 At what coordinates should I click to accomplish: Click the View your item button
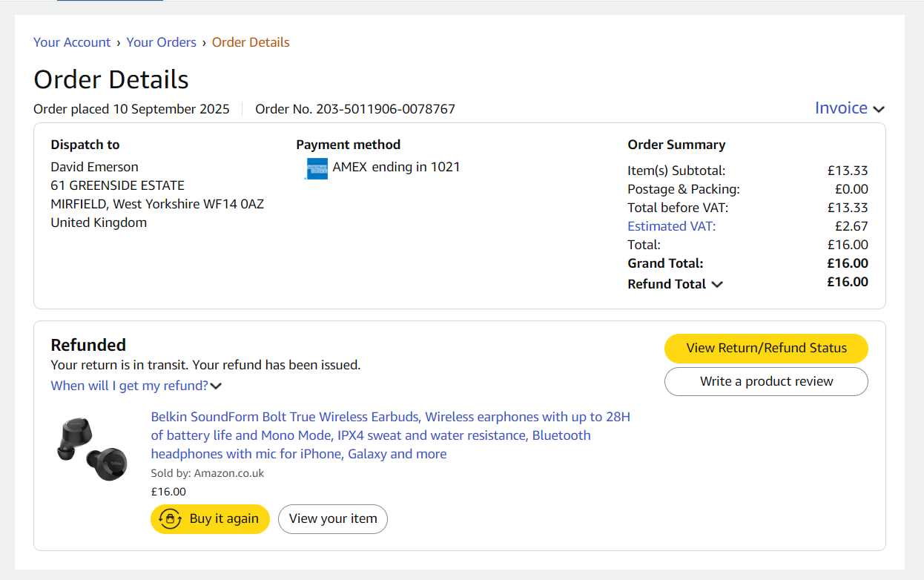pos(333,519)
